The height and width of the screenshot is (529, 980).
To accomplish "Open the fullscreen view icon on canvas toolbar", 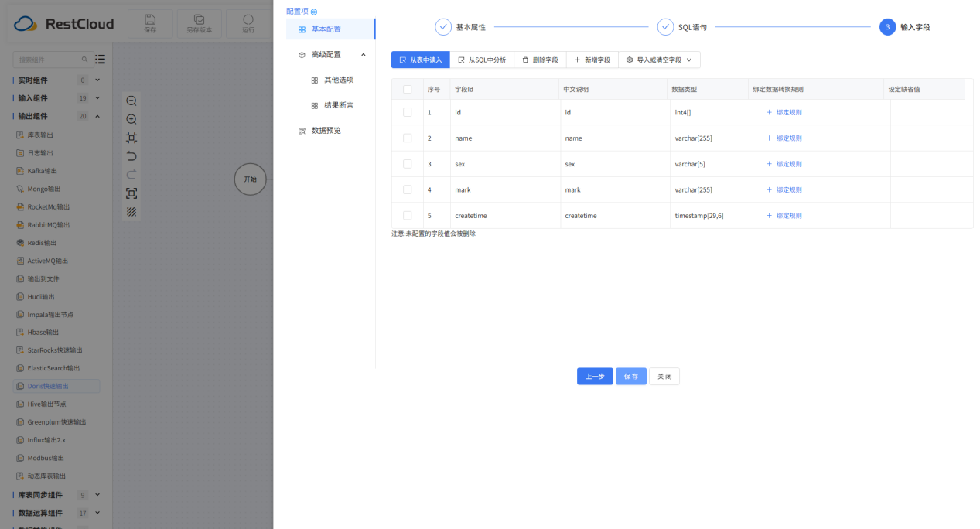I will coord(131,193).
